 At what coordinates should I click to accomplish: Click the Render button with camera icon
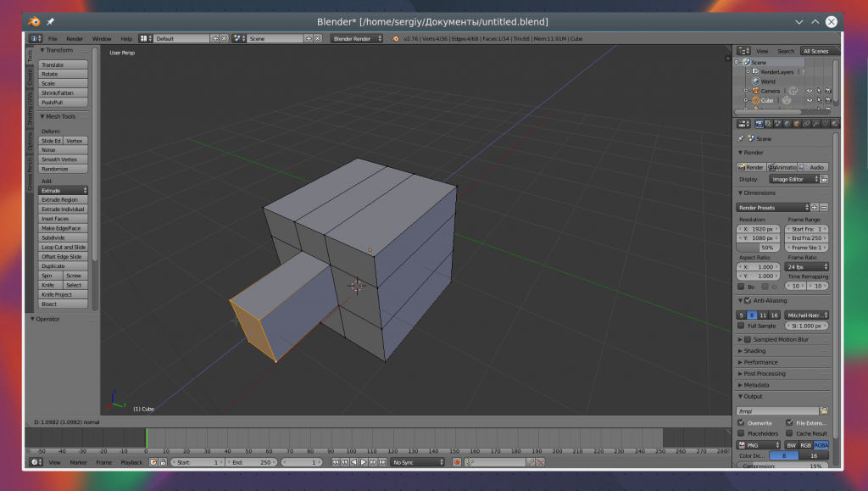point(751,167)
